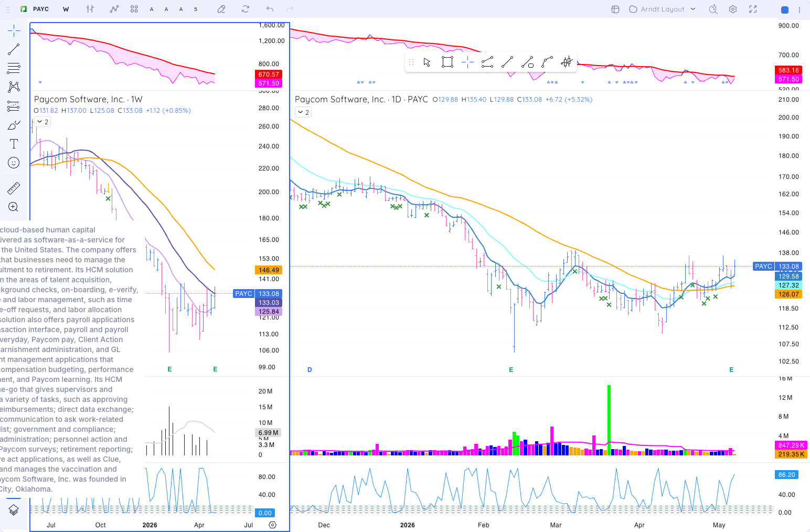Click the weekly chart E marker near April
Image resolution: width=810 pixels, height=532 pixels.
point(215,369)
